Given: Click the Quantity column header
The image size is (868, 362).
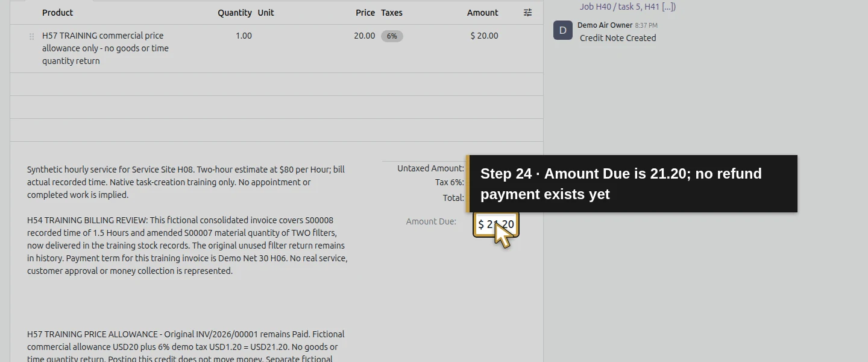Looking at the screenshot, I should tap(234, 13).
